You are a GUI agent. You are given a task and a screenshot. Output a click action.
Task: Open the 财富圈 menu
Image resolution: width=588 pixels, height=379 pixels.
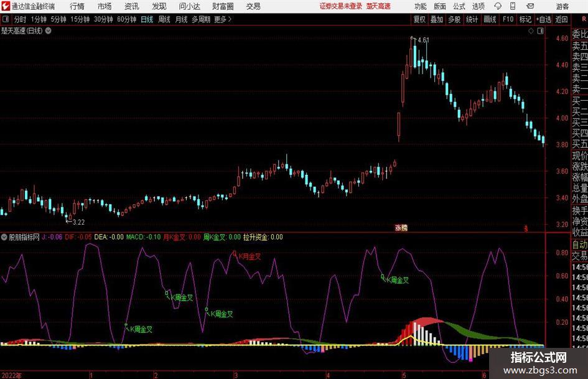223,6
